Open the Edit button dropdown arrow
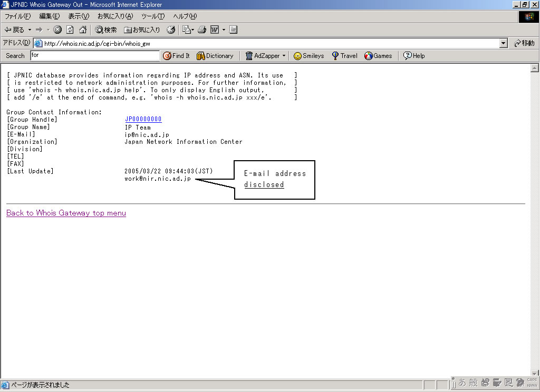 [x=224, y=30]
